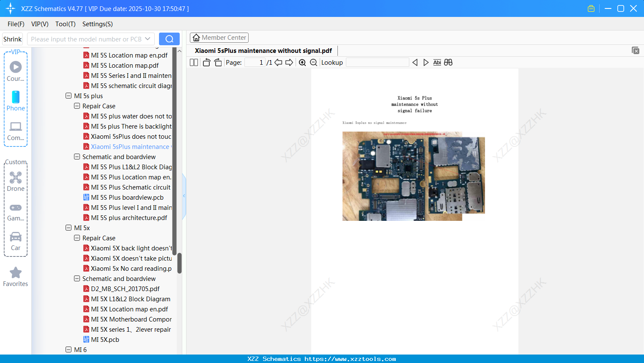Open the Tool(T) menu
The width and height of the screenshot is (644, 363).
[x=65, y=24]
